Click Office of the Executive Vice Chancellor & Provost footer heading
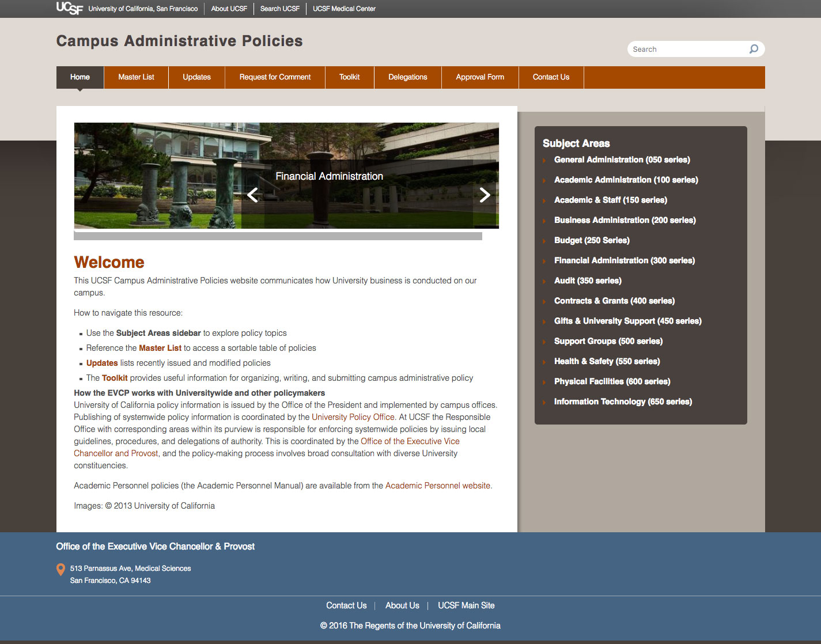 [156, 547]
